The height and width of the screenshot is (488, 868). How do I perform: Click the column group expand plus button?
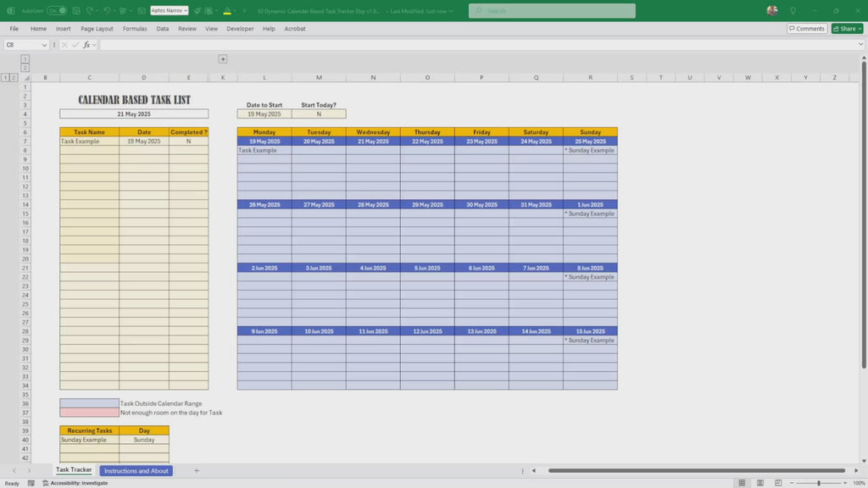(x=223, y=59)
